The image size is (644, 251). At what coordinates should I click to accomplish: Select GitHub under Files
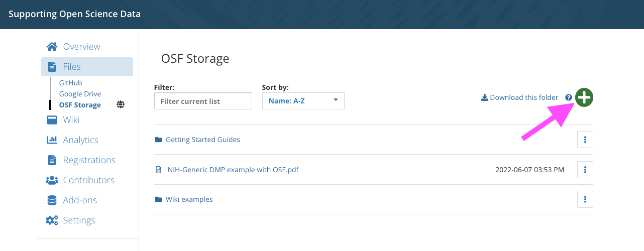coord(70,83)
